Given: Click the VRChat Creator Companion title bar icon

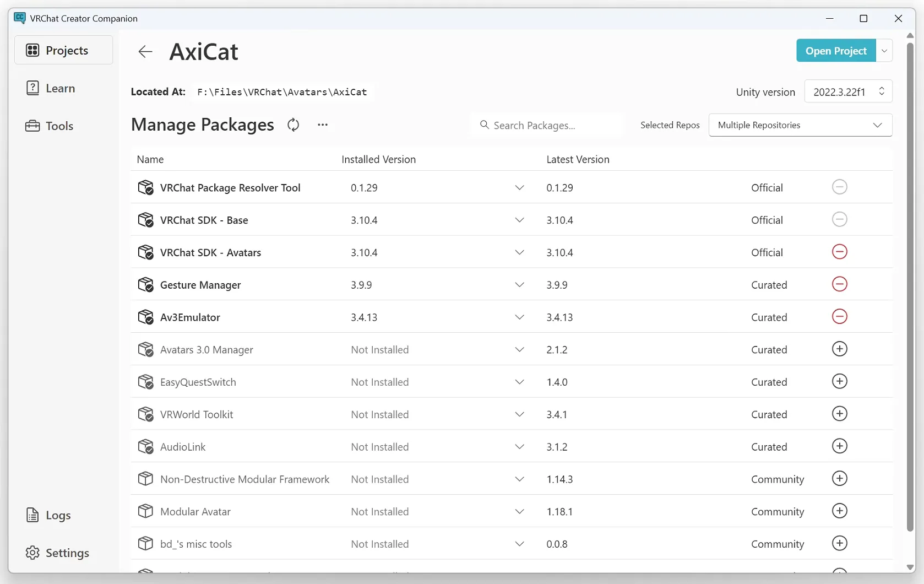Looking at the screenshot, I should pyautogui.click(x=20, y=18).
